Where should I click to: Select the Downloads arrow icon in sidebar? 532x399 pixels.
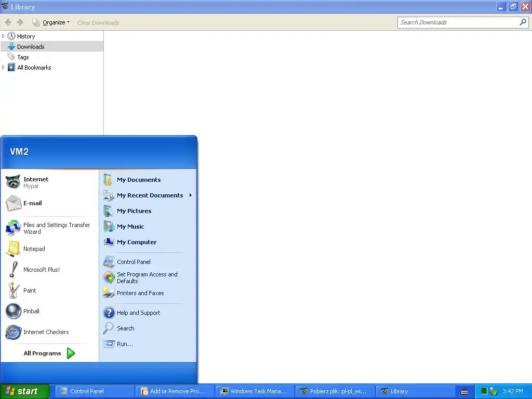(11, 46)
